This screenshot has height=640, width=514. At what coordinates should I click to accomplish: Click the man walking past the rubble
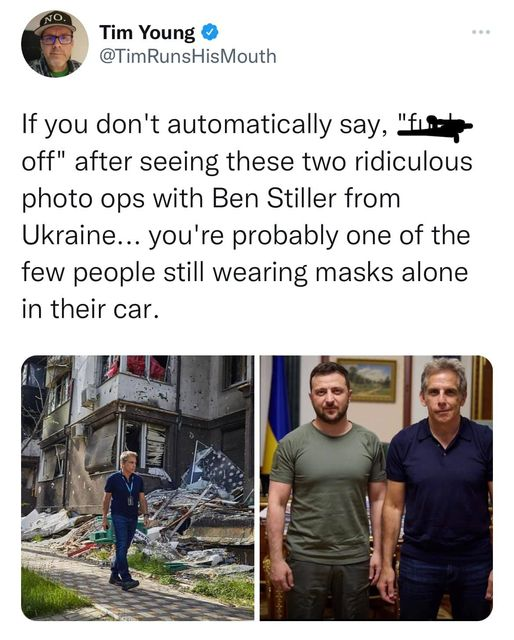125,520
